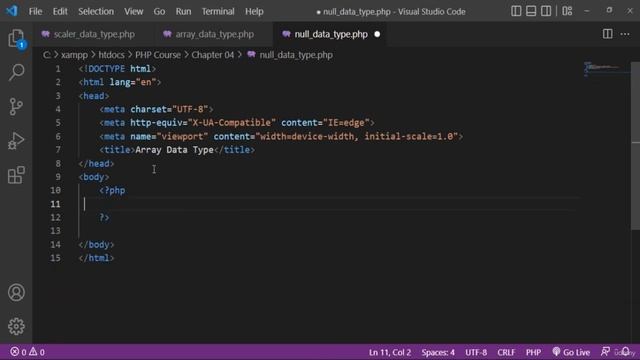Click the lang="en" attribute on line 2
Viewport: 640px width, 360px height.
133,82
